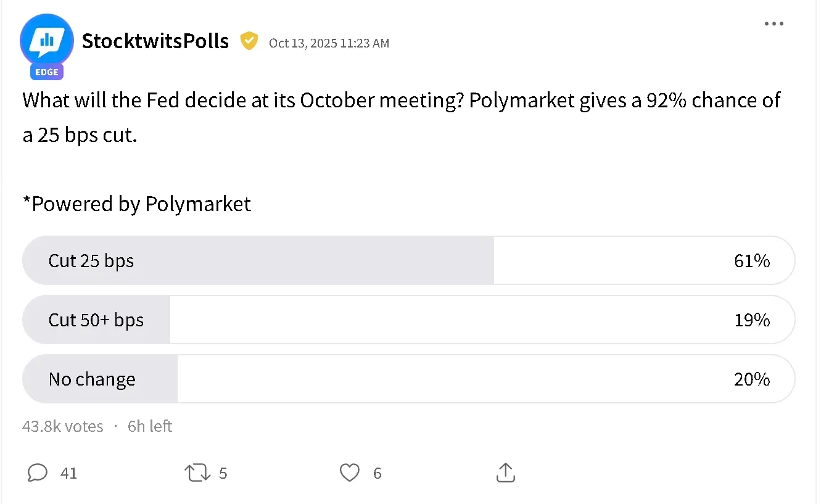
Task: Click the verified badge next to StocktwitsPolls
Action: click(249, 41)
